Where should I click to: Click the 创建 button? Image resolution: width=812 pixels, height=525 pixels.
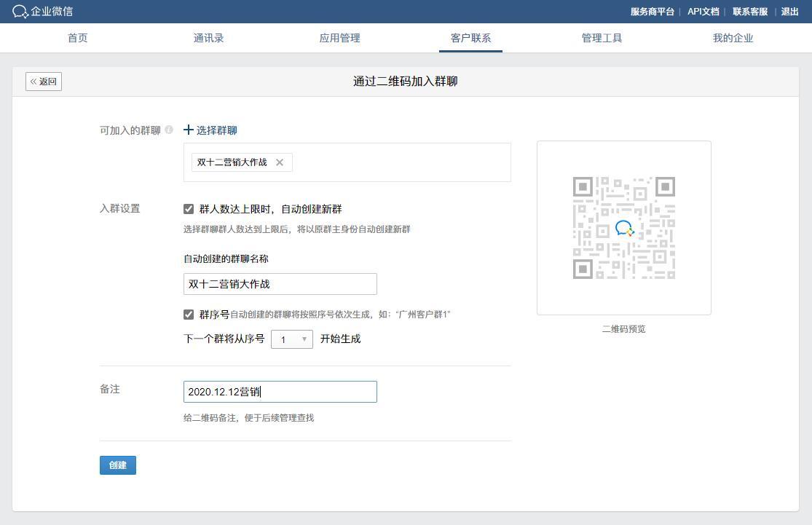point(117,465)
